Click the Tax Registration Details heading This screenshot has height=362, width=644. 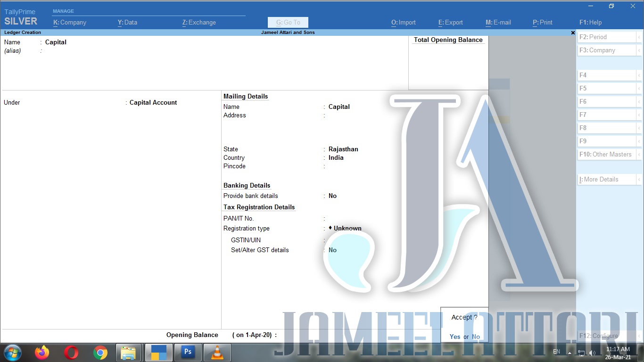(259, 207)
